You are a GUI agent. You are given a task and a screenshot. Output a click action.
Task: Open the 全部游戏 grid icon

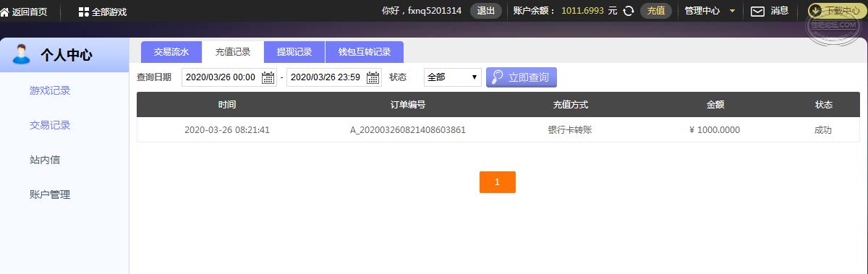(x=83, y=12)
